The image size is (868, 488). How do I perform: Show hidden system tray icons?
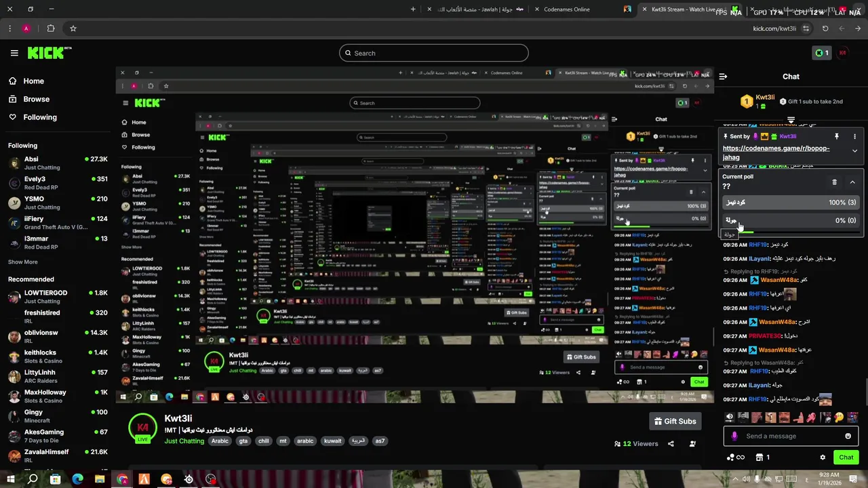(734, 479)
